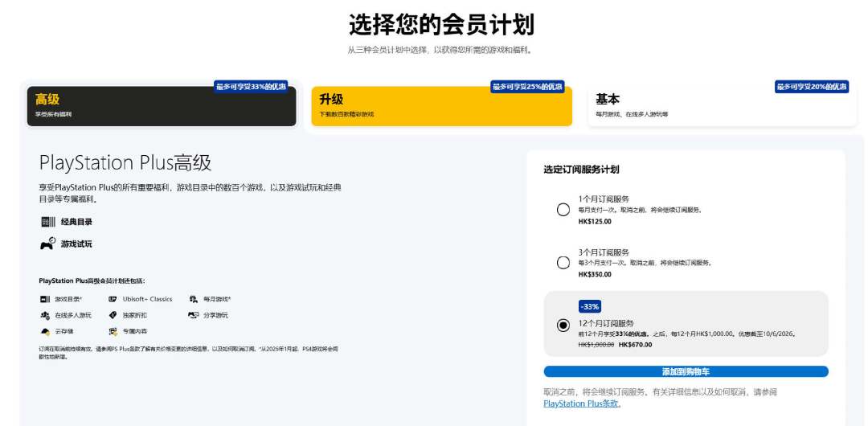Click the HK$350.00 price
Screen dimensions: 868x426
coord(595,274)
